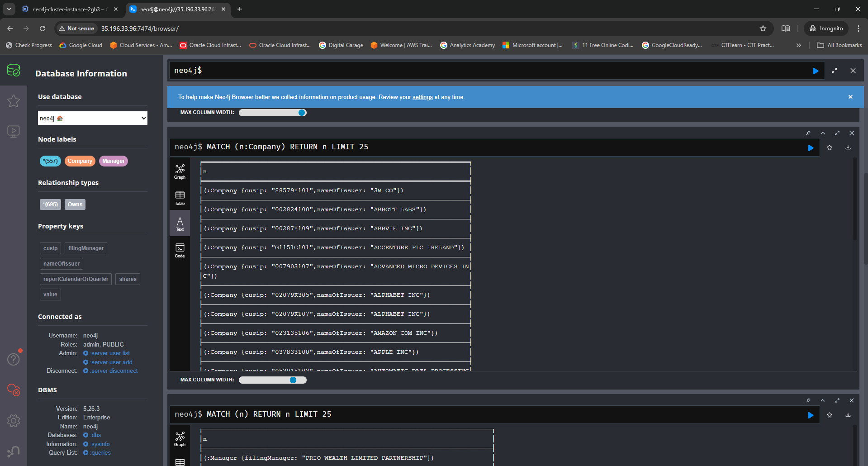
Task: Reload the browser page
Action: click(43, 29)
